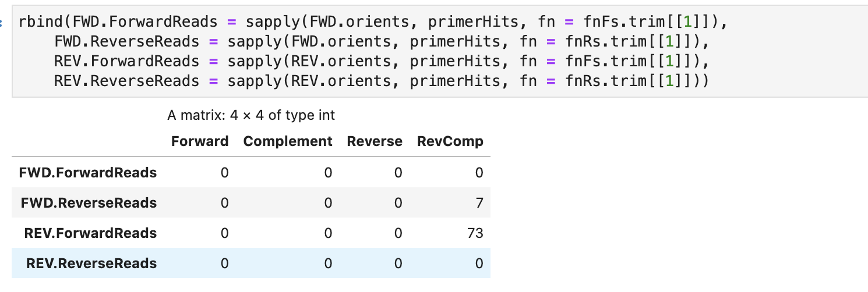Click the Forward value in FWD.ReverseReads row
This screenshot has height=292, width=868.
point(225,203)
